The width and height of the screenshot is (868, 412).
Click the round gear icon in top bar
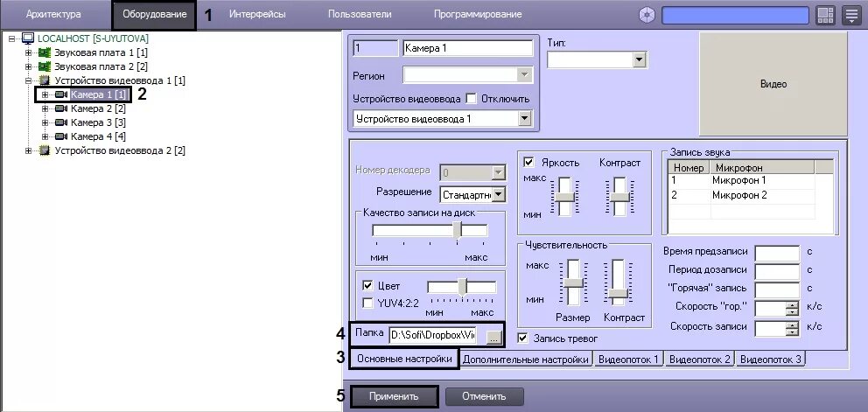[647, 16]
